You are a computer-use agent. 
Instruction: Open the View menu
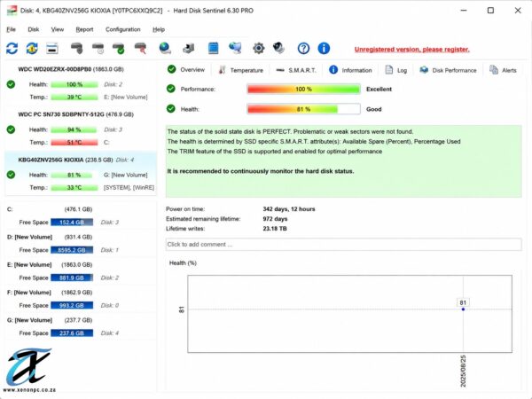click(58, 29)
